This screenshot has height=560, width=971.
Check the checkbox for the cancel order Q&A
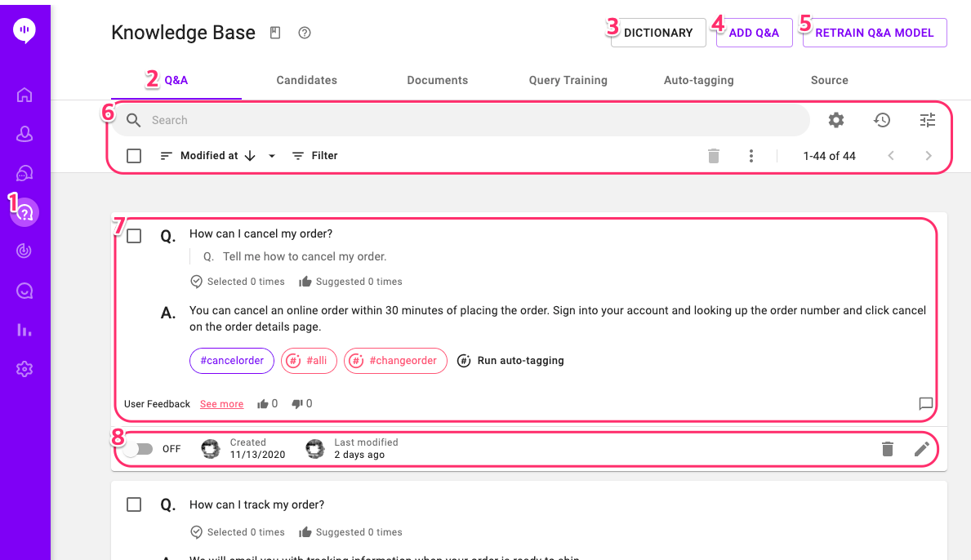(x=134, y=233)
